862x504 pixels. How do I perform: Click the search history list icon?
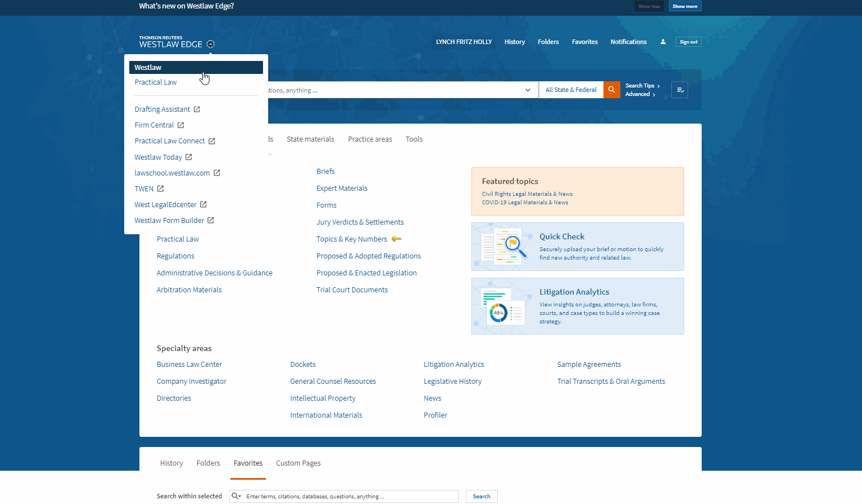[680, 90]
